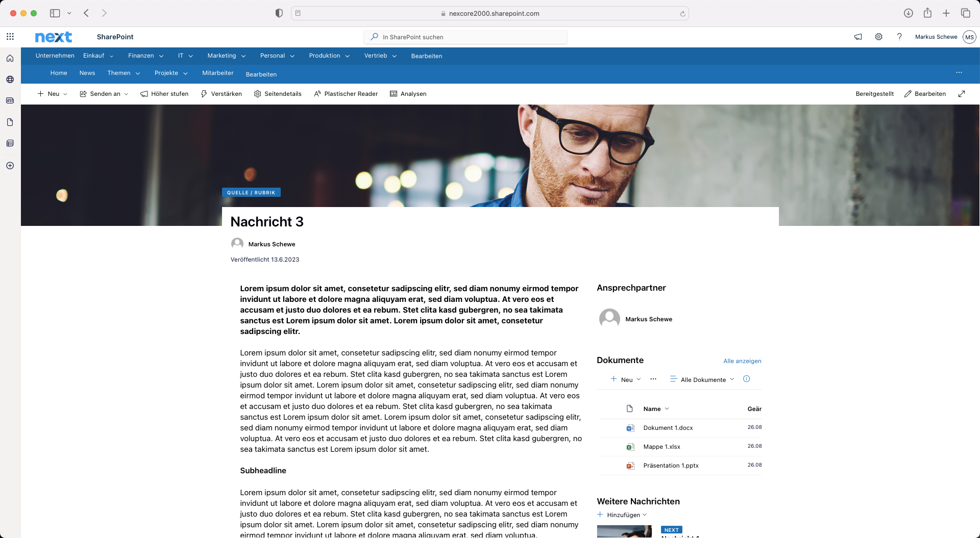Open a new Safari tab

pos(946,13)
